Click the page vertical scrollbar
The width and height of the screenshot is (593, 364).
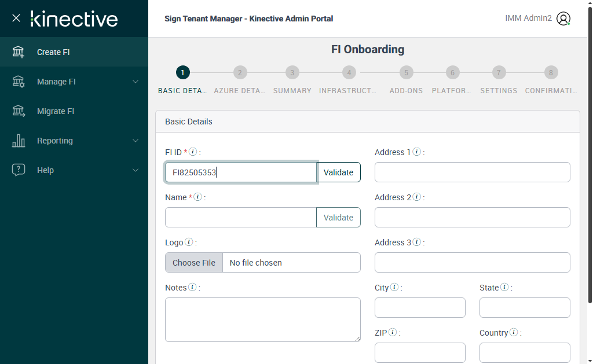click(x=590, y=155)
